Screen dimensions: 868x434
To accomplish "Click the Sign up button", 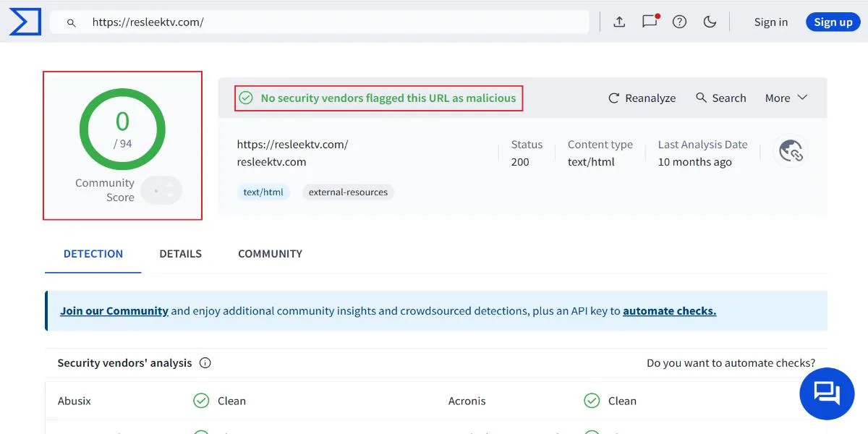I will point(833,22).
